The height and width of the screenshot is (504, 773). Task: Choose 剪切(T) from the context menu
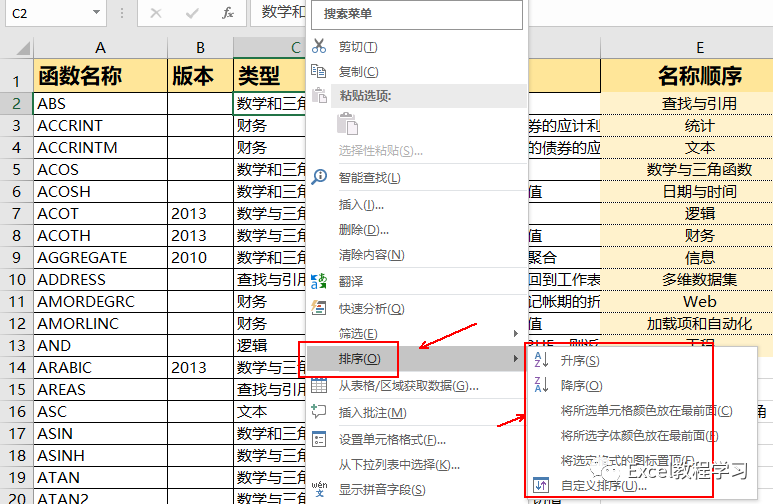pos(358,47)
